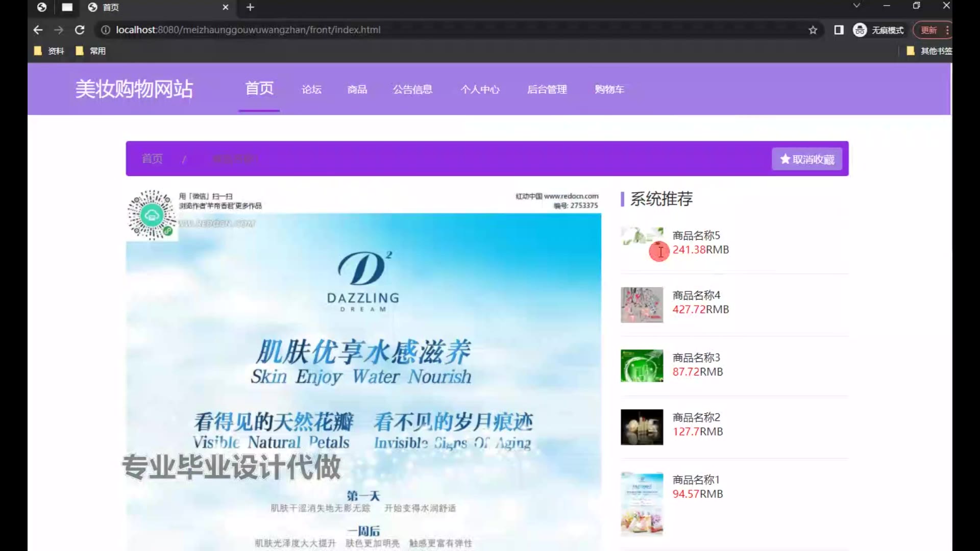
Task: Open the 商品名称3 green product thumbnail
Action: [x=642, y=365]
